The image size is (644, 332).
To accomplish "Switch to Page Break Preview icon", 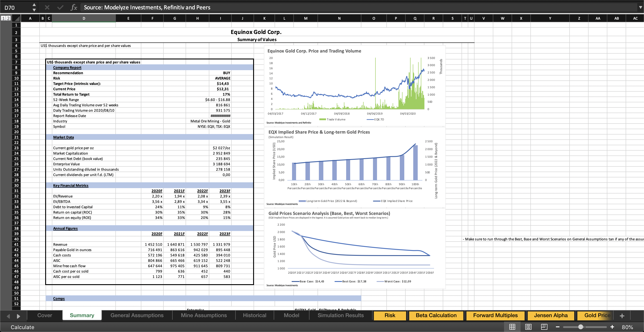I will point(544,327).
